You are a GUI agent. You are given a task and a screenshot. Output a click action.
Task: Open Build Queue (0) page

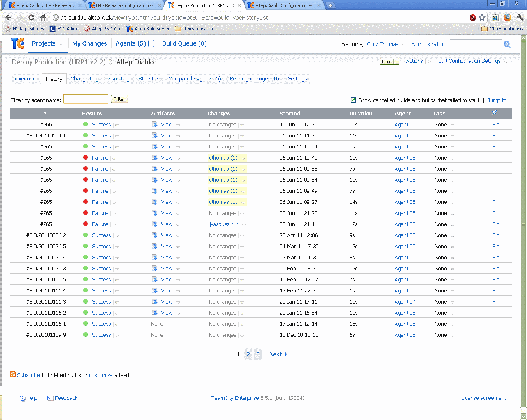(x=184, y=43)
